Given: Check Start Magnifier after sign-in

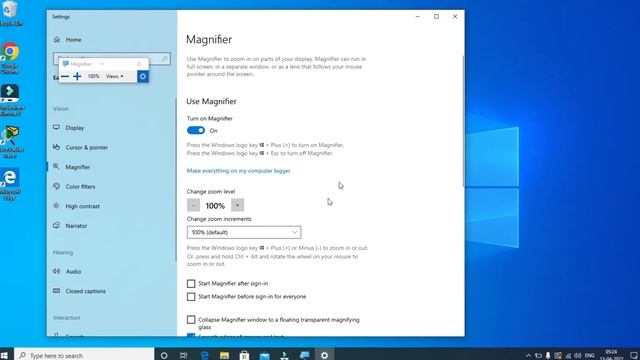Looking at the screenshot, I should pyautogui.click(x=191, y=283).
